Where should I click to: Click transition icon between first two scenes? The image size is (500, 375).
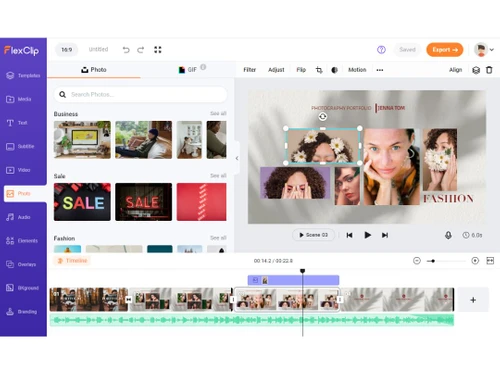(129, 300)
